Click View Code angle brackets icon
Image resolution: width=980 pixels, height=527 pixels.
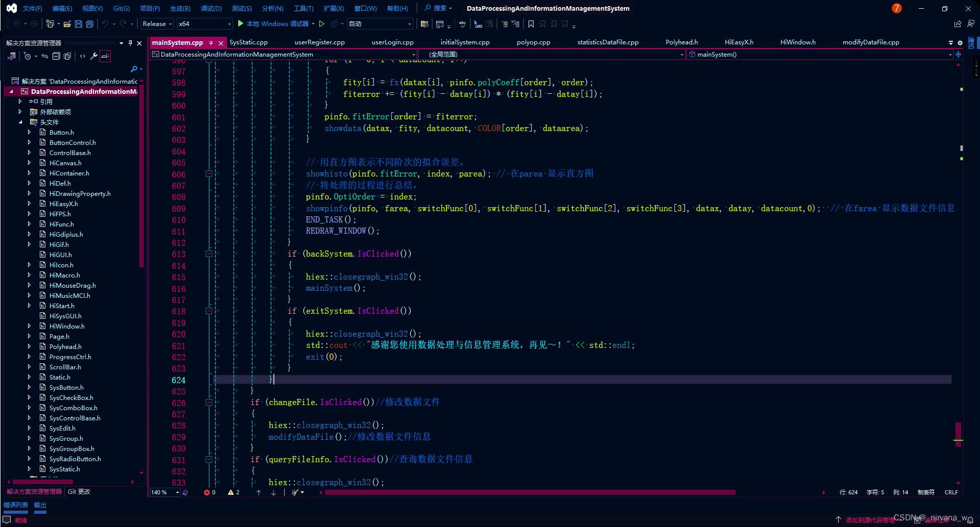pyautogui.click(x=83, y=56)
